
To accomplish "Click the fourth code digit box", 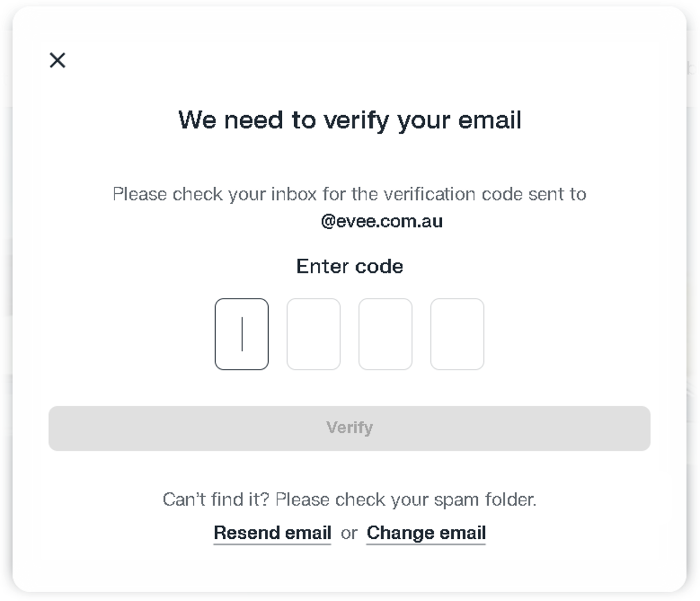I will pyautogui.click(x=457, y=334).
